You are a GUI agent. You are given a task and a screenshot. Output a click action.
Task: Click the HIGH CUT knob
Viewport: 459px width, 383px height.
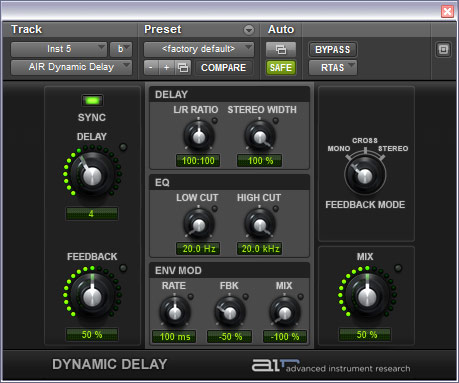(x=260, y=224)
